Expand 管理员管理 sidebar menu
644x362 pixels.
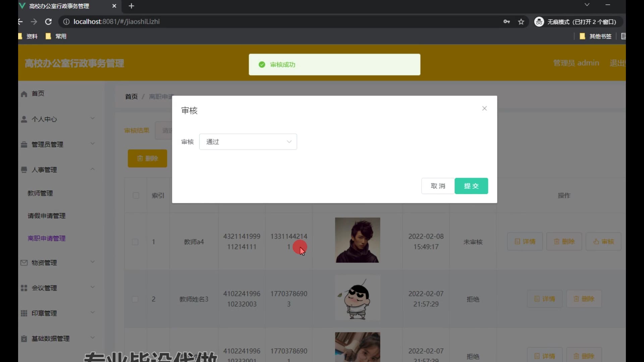point(61,144)
